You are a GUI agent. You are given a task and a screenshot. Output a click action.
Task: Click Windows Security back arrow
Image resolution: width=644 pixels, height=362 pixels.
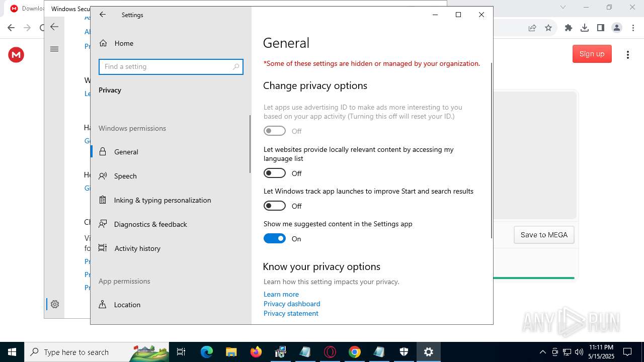pos(54,27)
